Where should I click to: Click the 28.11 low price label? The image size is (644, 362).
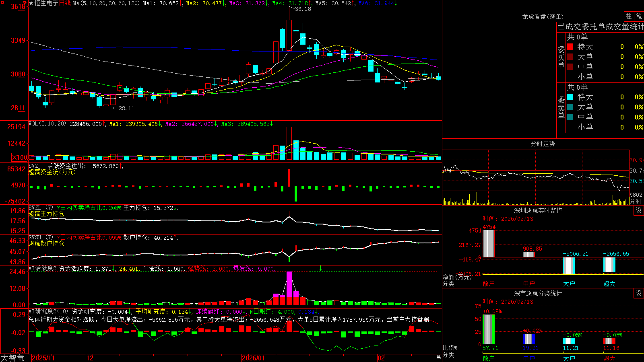tap(126, 108)
